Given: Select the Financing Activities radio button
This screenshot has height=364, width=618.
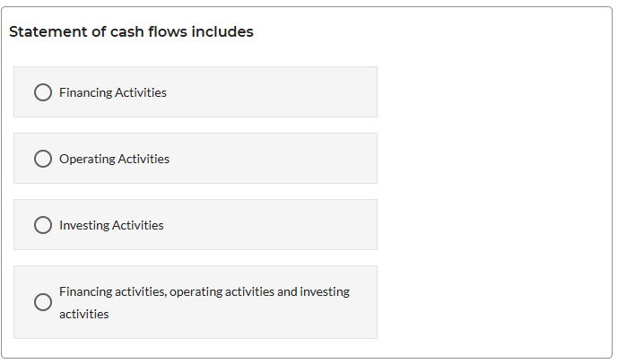Looking at the screenshot, I should coord(42,92).
